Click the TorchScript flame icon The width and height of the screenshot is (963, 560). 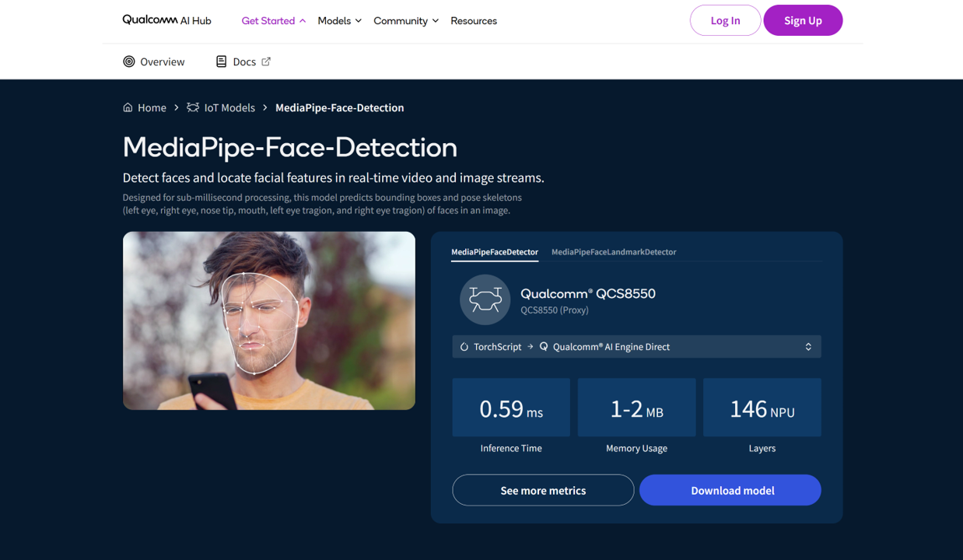(x=464, y=347)
